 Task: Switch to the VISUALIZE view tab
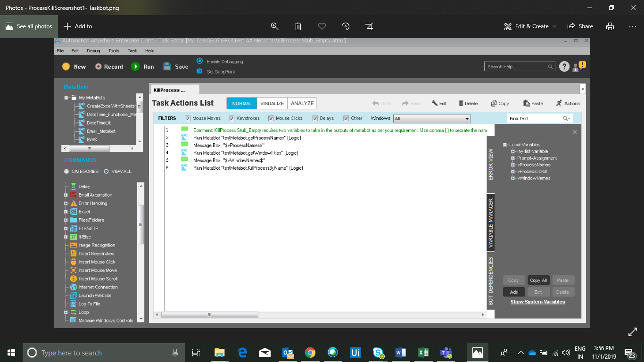(x=272, y=103)
